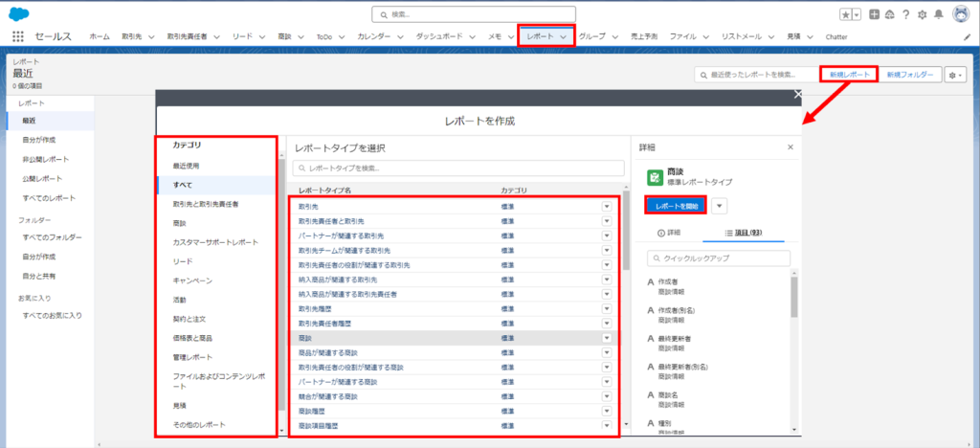Image resolution: width=980 pixels, height=448 pixels.
Task: Select すべてのフォルダー in the sidebar
Action: (x=50, y=237)
